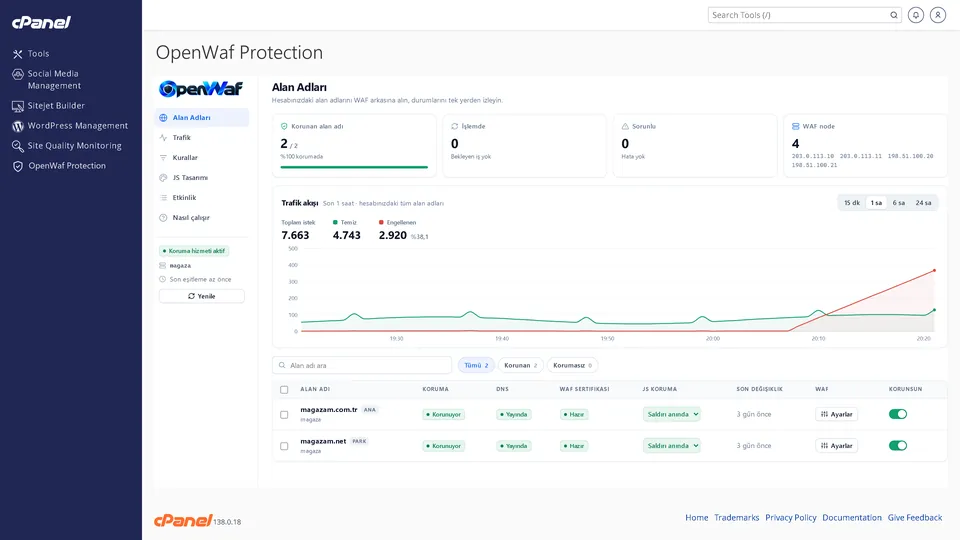Click Korunuyor badge for magazam.com.tr
Image resolution: width=960 pixels, height=540 pixels.
tap(443, 414)
